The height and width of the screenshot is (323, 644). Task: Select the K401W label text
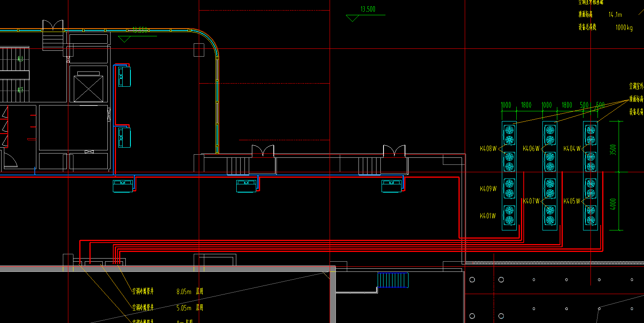tap(488, 216)
